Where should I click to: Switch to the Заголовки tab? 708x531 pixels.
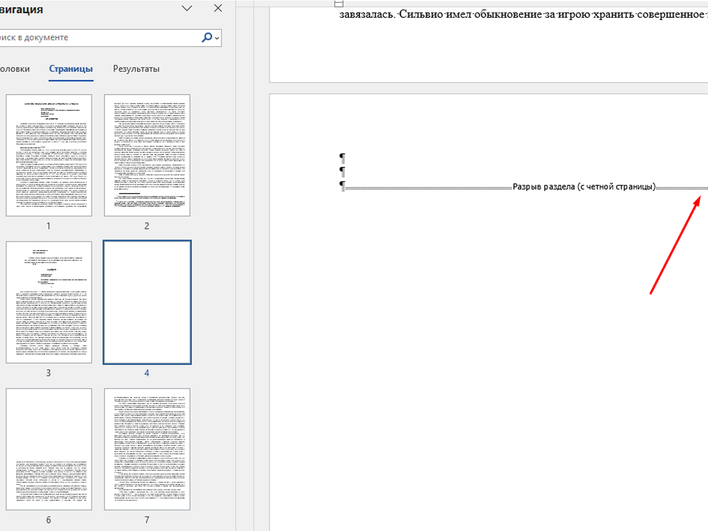pyautogui.click(x=14, y=69)
